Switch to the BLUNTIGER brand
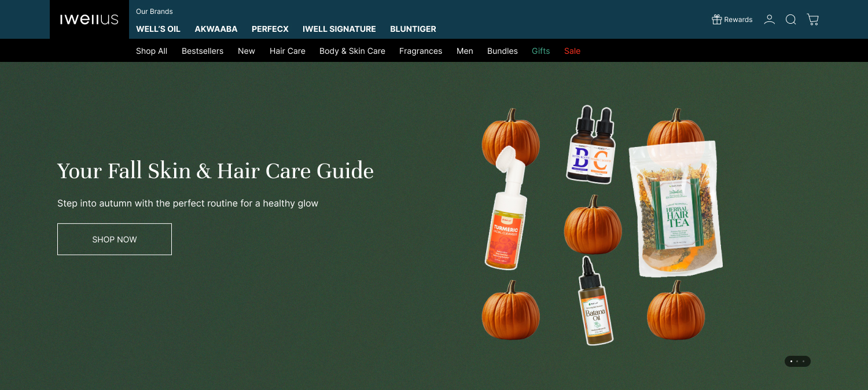 tap(413, 29)
